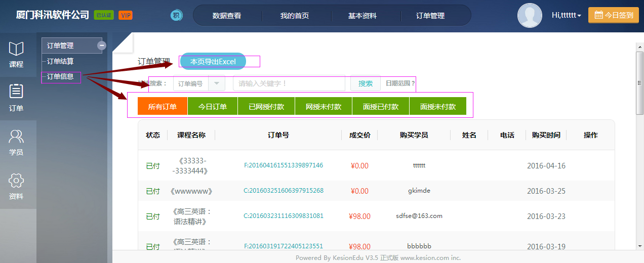Collapse the 订单管理 menu with minus icon
The image size is (644, 263).
pyautogui.click(x=102, y=46)
